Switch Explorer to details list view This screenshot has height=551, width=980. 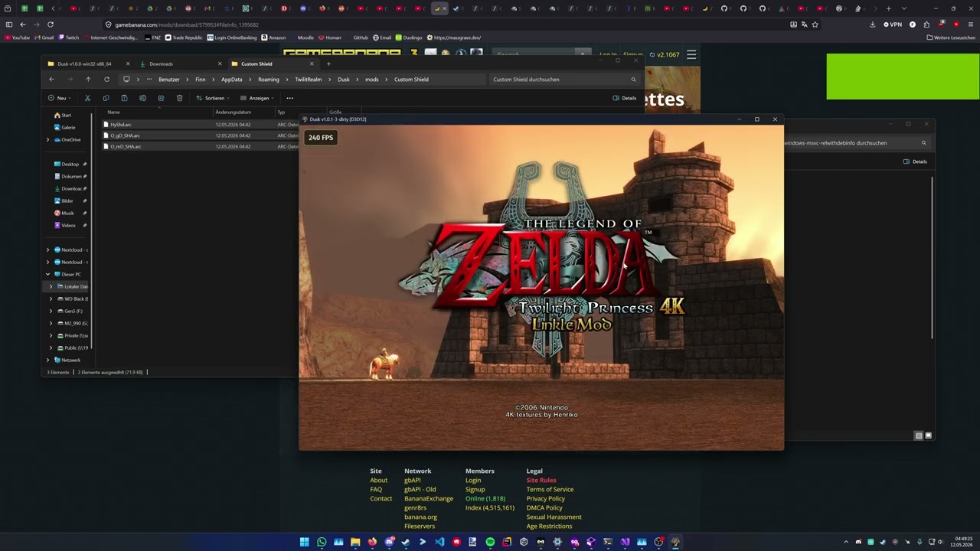coord(919,435)
